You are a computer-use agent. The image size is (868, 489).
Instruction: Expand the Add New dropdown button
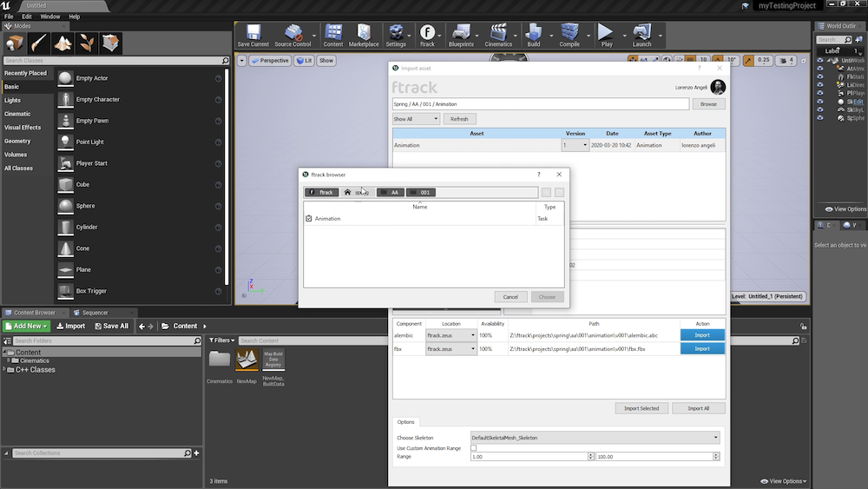click(x=26, y=327)
